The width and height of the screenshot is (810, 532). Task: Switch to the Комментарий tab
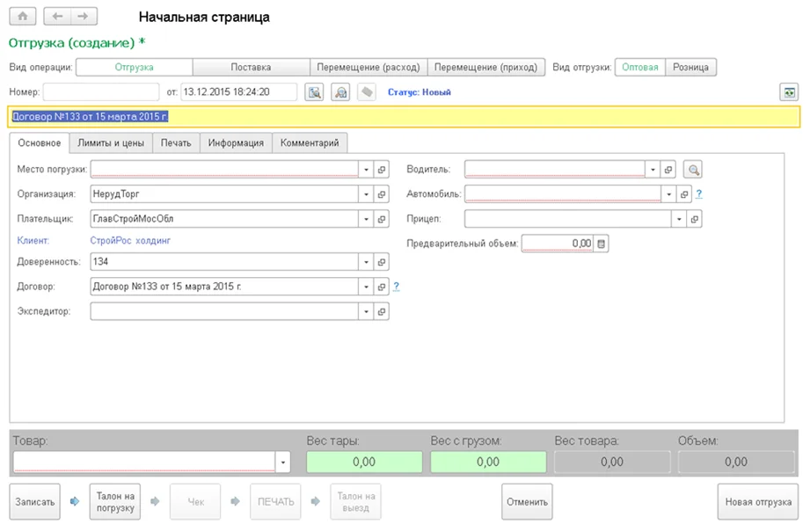point(310,142)
